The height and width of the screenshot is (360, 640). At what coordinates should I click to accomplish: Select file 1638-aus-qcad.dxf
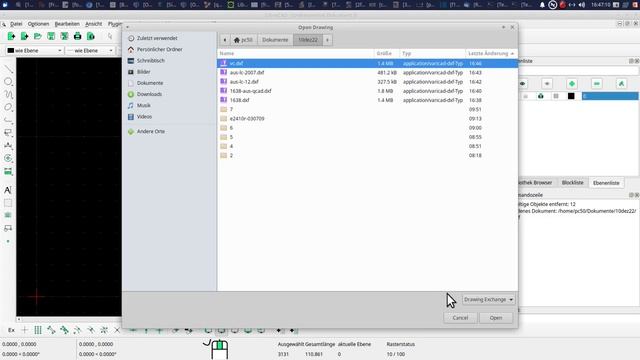tap(250, 91)
